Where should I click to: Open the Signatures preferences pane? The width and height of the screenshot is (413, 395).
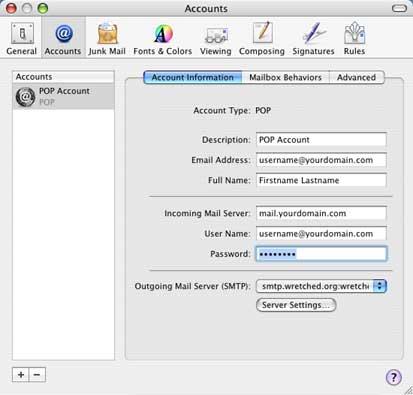(313, 38)
